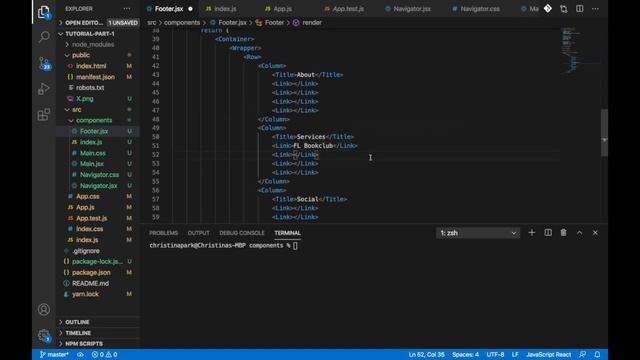Collapse the src folder

coord(98,109)
